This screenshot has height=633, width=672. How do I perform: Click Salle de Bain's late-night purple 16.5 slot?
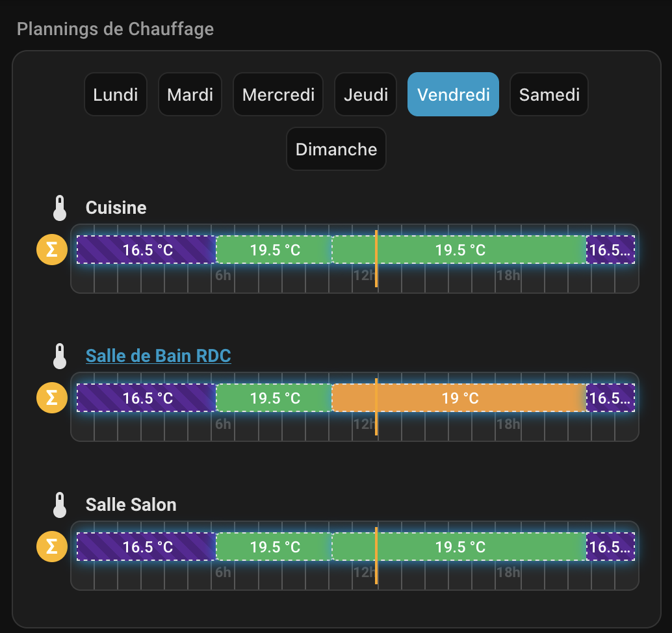click(x=610, y=398)
